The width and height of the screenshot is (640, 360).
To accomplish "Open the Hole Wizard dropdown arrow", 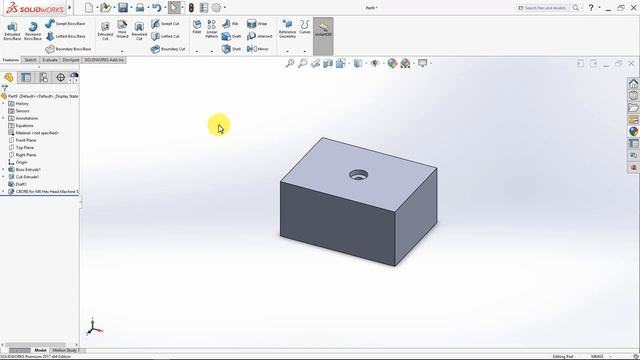I will (122, 51).
